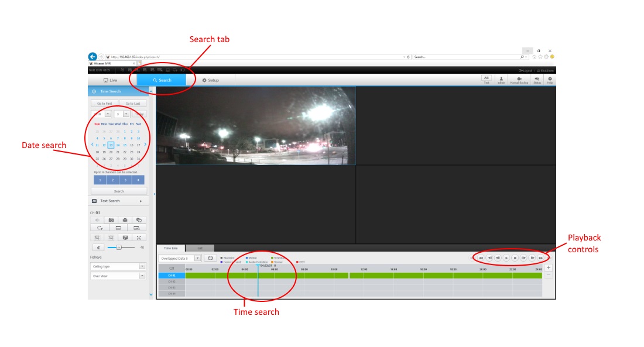Click the volume slider handle

[x=119, y=247]
